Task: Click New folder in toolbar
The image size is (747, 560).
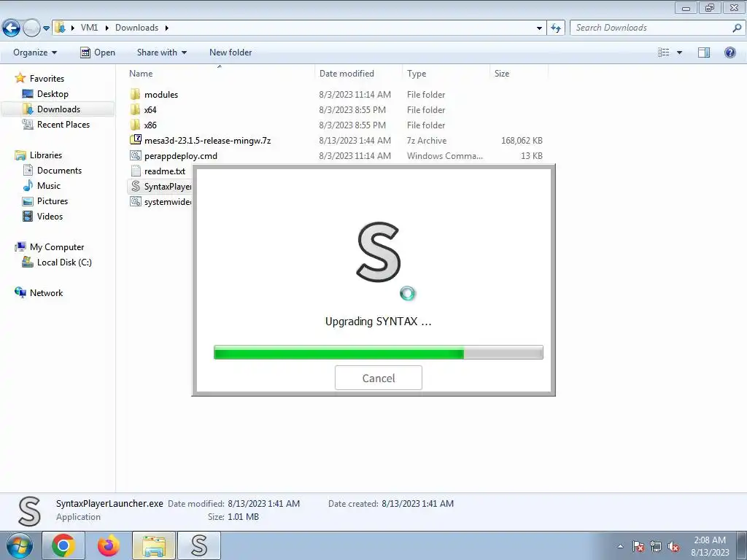Action: 231,52
